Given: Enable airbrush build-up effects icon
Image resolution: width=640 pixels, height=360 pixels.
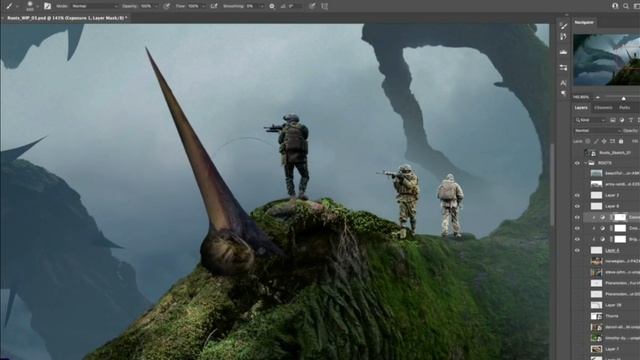Looking at the screenshot, I should click(213, 6).
